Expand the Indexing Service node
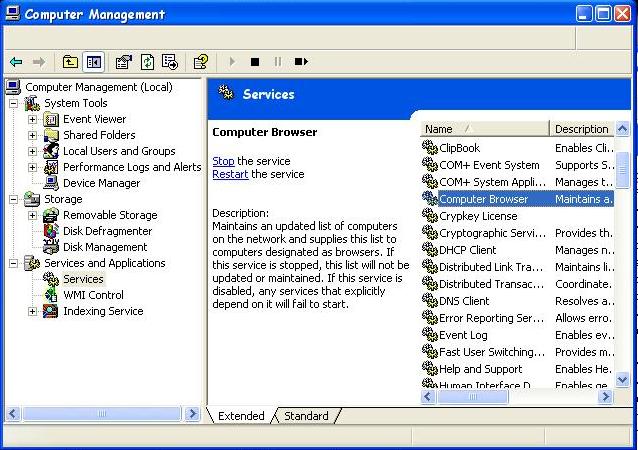Screen dimensions: 638x450 (32, 311)
